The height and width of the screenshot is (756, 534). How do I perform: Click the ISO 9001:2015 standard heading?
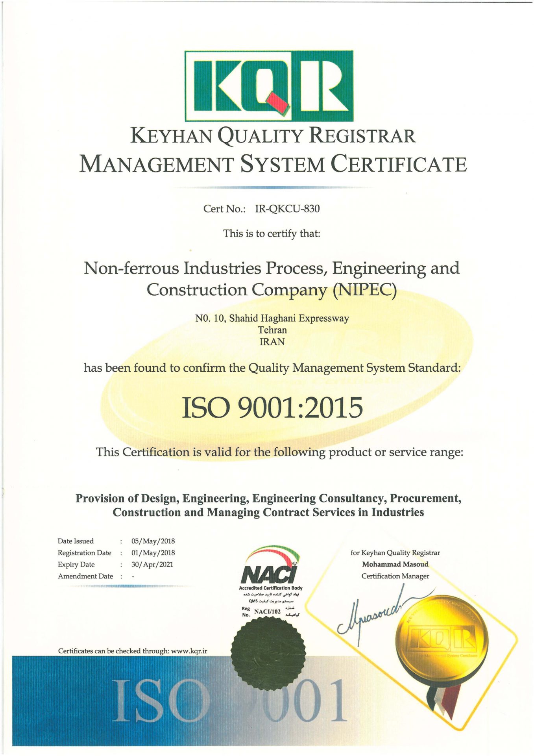click(272, 407)
